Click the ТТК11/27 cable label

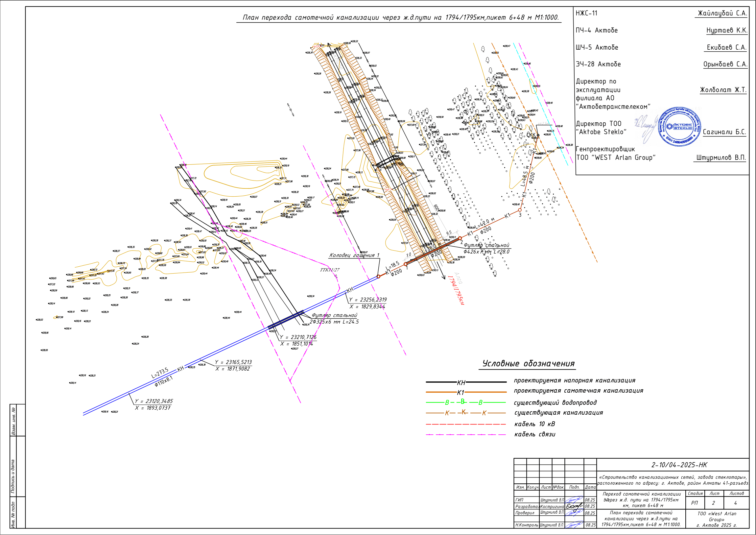[330, 270]
